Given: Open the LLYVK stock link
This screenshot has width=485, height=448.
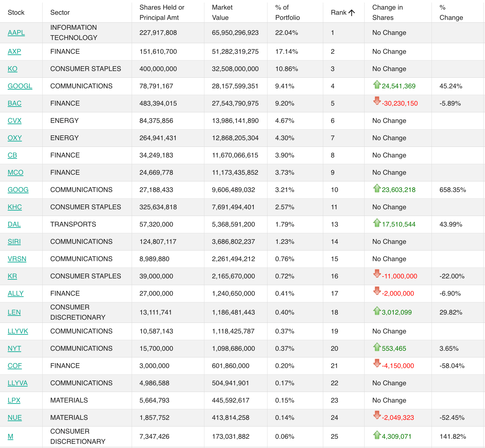Looking at the screenshot, I should click(18, 331).
